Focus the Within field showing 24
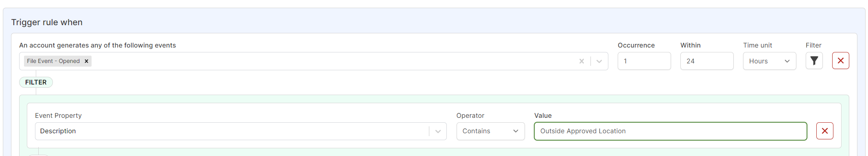The height and width of the screenshot is (156, 868). point(707,61)
